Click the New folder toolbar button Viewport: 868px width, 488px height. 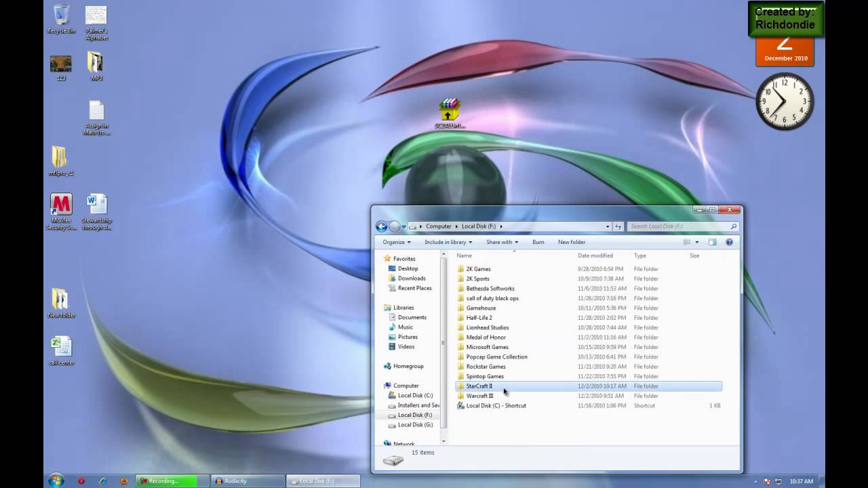tap(572, 242)
